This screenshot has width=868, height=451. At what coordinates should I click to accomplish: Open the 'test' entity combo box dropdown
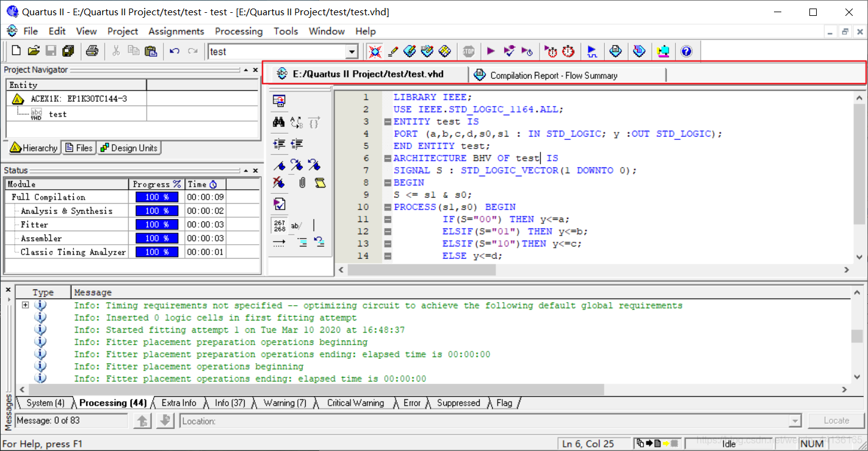pos(352,52)
